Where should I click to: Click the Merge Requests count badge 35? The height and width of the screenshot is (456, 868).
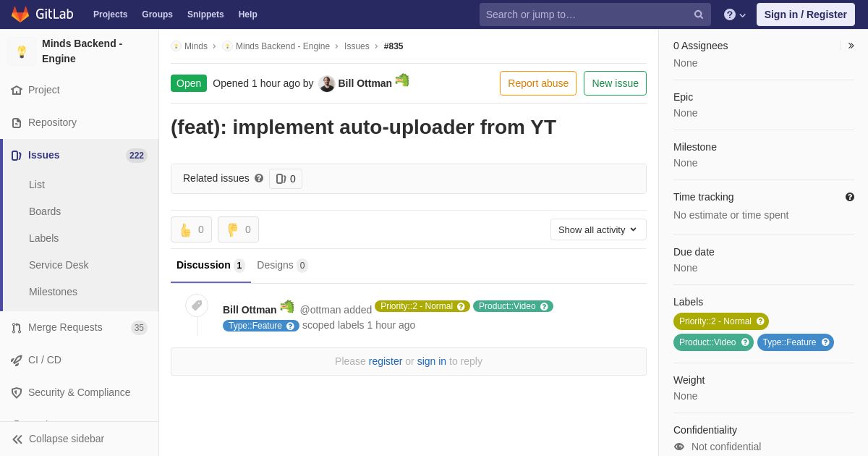(139, 327)
